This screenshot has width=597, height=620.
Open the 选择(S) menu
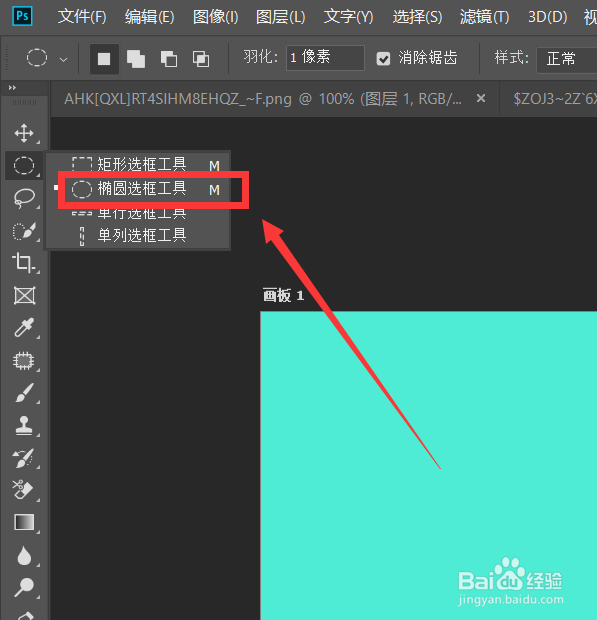coord(417,17)
